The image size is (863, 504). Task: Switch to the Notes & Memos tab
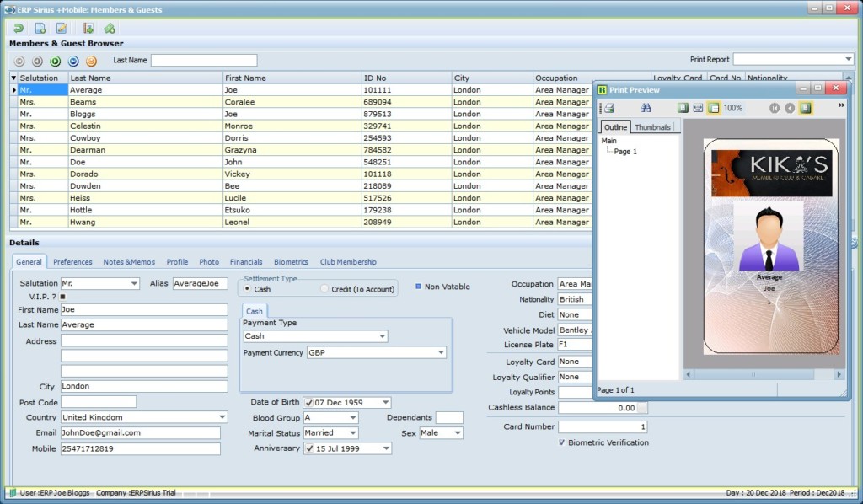[x=129, y=262]
